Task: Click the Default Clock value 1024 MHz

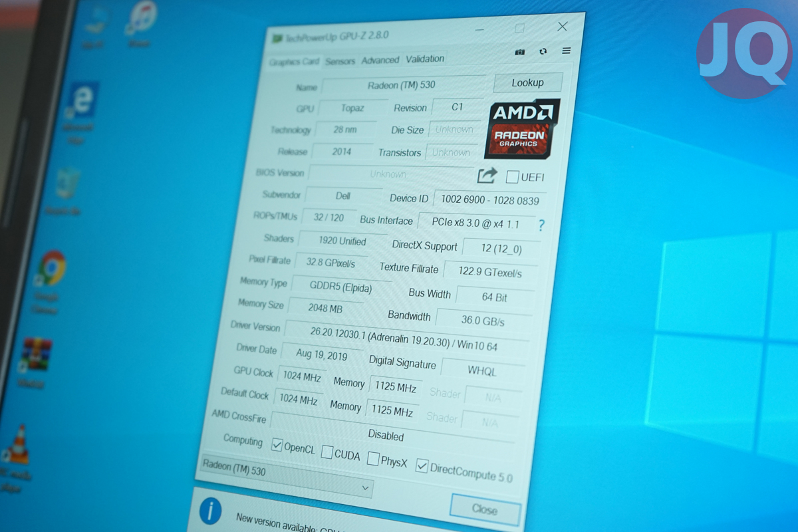Action: click(x=298, y=399)
